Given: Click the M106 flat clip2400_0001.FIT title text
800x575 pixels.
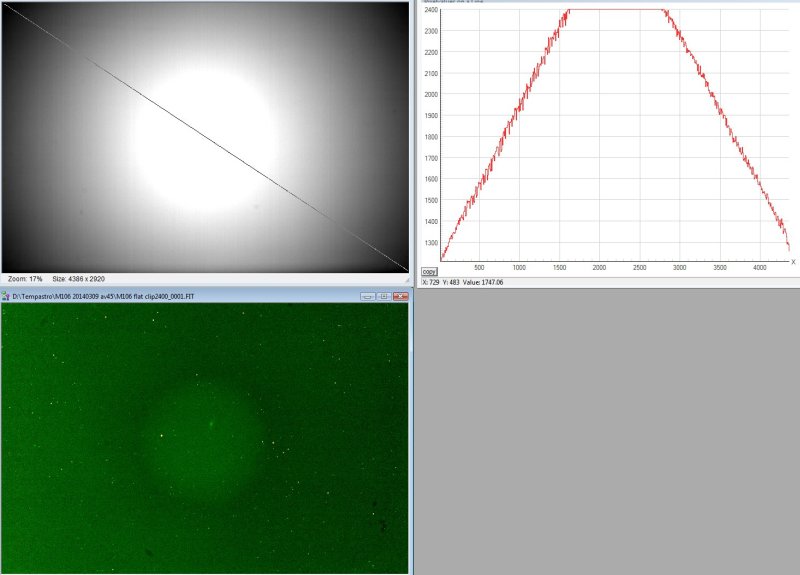Looking at the screenshot, I should [x=104, y=296].
